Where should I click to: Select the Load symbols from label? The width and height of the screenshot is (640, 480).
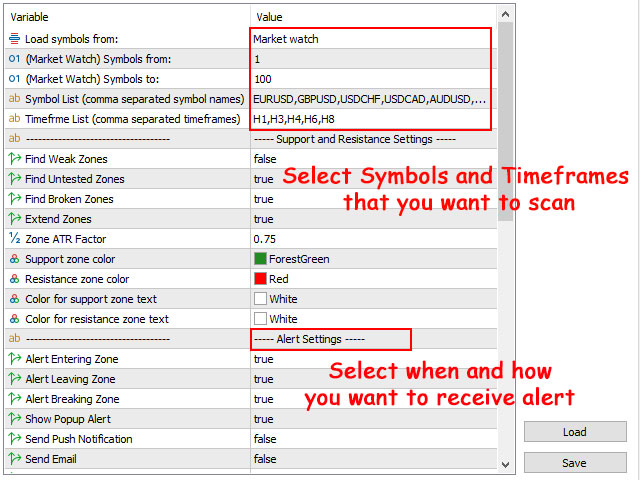click(x=71, y=39)
